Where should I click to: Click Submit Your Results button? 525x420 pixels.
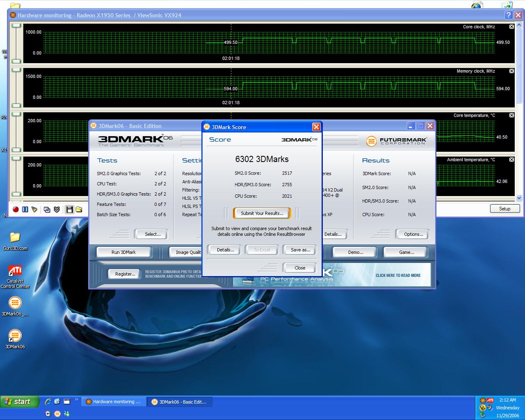pyautogui.click(x=262, y=213)
